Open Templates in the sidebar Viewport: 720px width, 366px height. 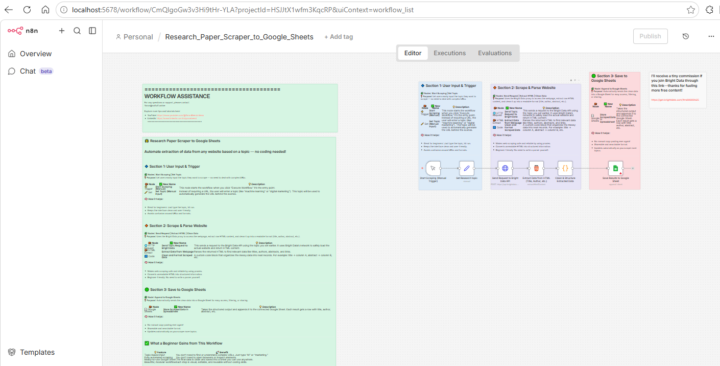[x=32, y=352]
